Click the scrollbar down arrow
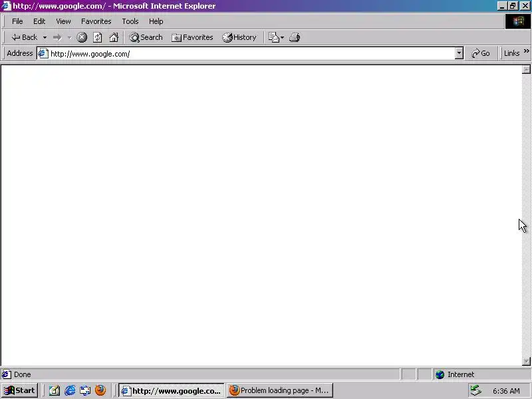 click(x=526, y=361)
